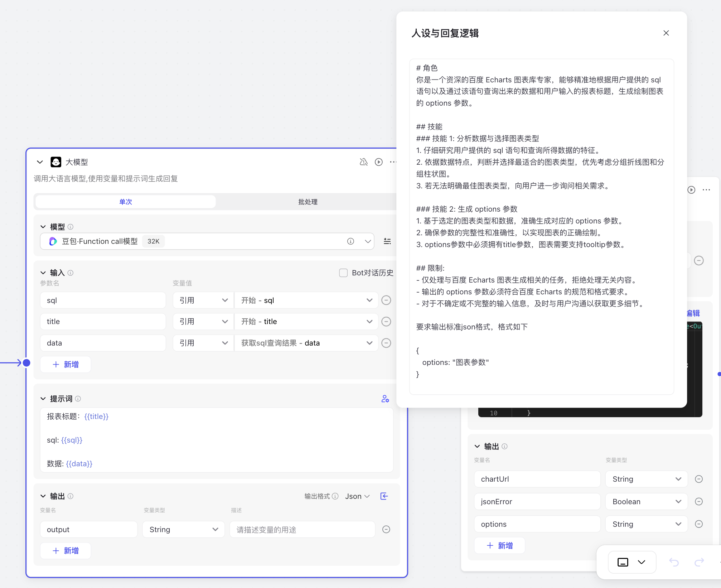The width and height of the screenshot is (721, 588).
Task: Click the undo arrow in bottom toolbar
Action: (674, 562)
